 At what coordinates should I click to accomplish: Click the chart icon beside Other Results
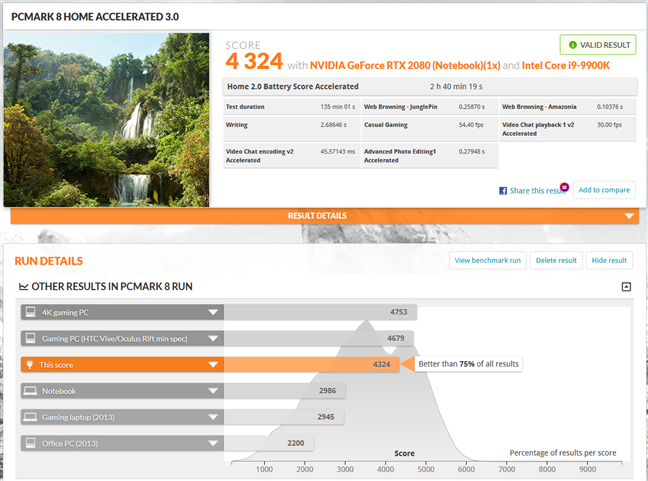click(24, 286)
